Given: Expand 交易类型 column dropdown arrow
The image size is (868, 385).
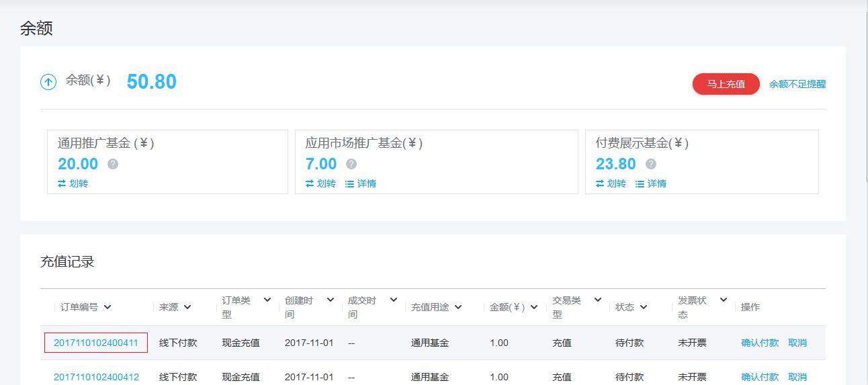Looking at the screenshot, I should [597, 300].
